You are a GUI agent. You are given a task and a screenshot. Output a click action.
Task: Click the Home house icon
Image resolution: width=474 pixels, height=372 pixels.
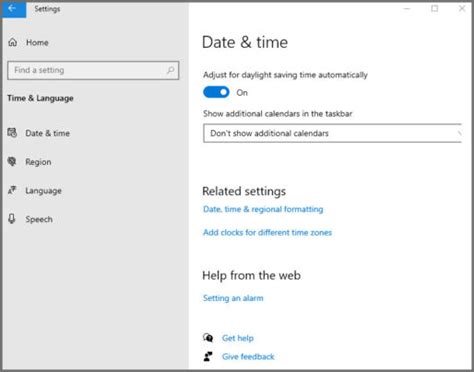pos(13,42)
